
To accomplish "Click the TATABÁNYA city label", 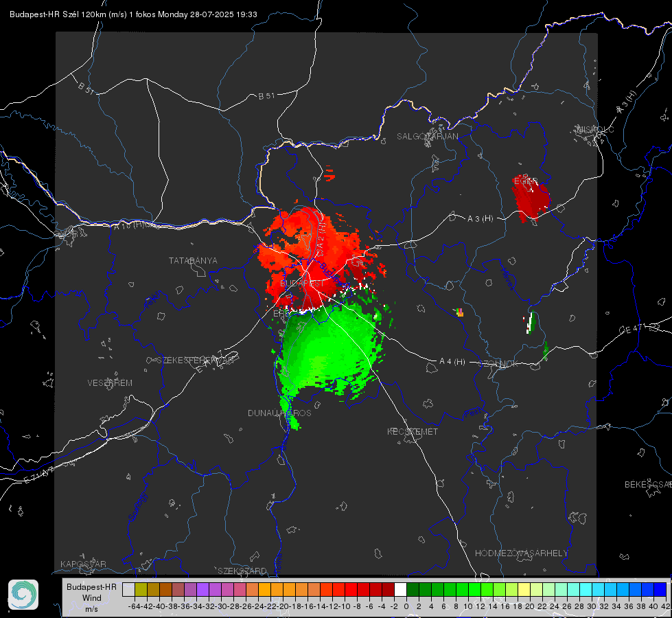I will click(193, 261).
